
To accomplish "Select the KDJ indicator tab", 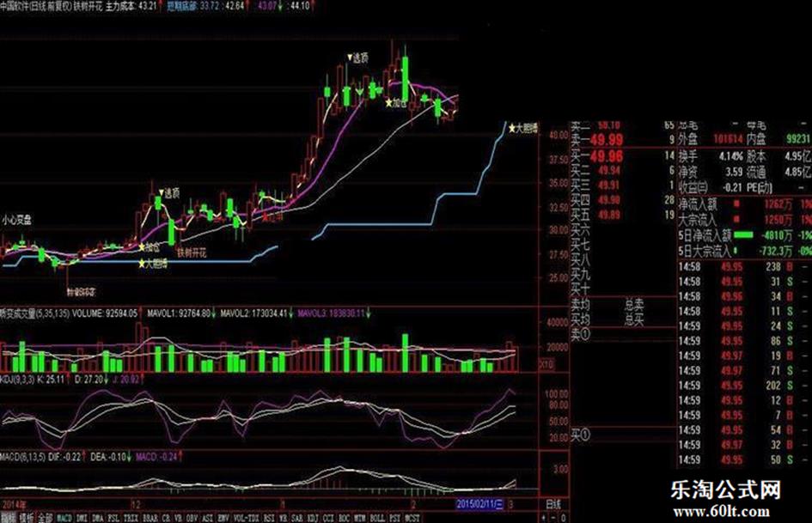I will (313, 517).
